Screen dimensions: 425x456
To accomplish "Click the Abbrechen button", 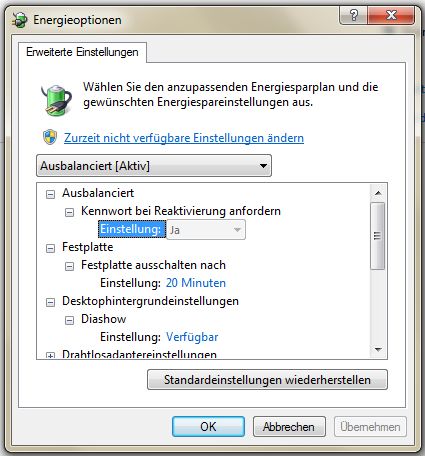I will tap(289, 426).
